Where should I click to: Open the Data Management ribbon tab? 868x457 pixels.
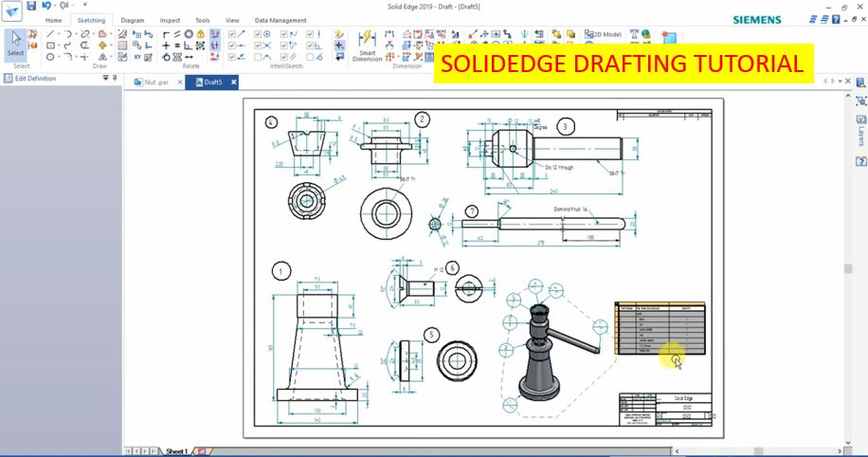[280, 20]
